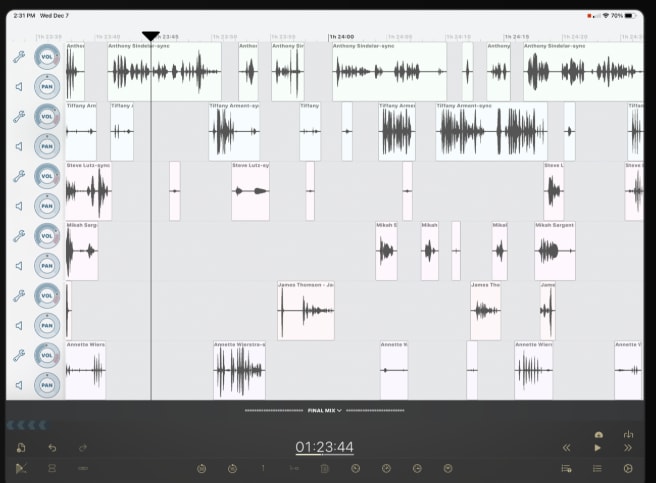Click PAN knob on Steve Lutz track
This screenshot has width=656, height=483.
pos(47,206)
